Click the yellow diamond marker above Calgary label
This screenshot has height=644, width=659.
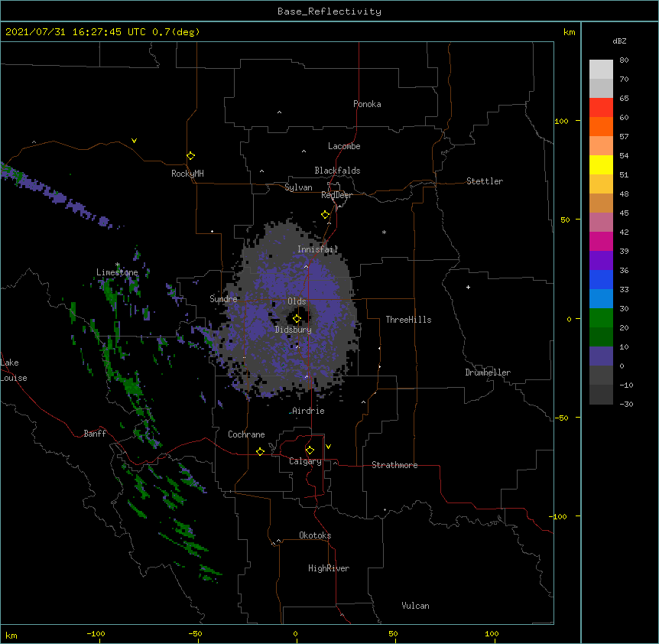point(310,450)
